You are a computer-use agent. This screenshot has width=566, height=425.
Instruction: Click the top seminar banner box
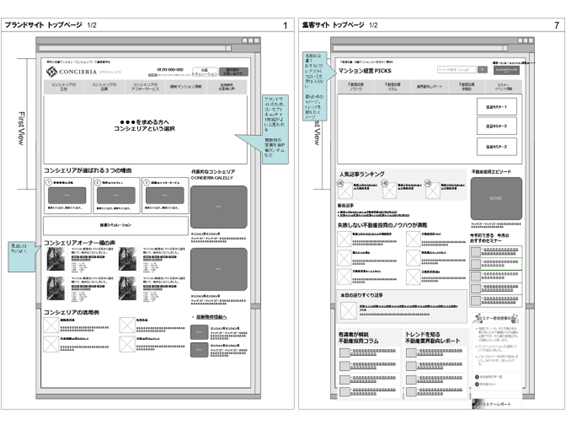[x=496, y=107]
